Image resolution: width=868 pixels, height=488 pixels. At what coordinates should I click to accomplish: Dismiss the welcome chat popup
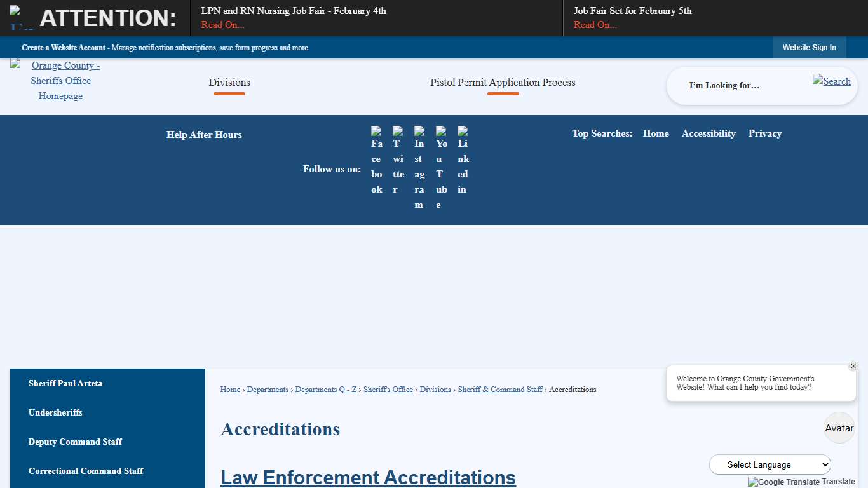(x=853, y=365)
